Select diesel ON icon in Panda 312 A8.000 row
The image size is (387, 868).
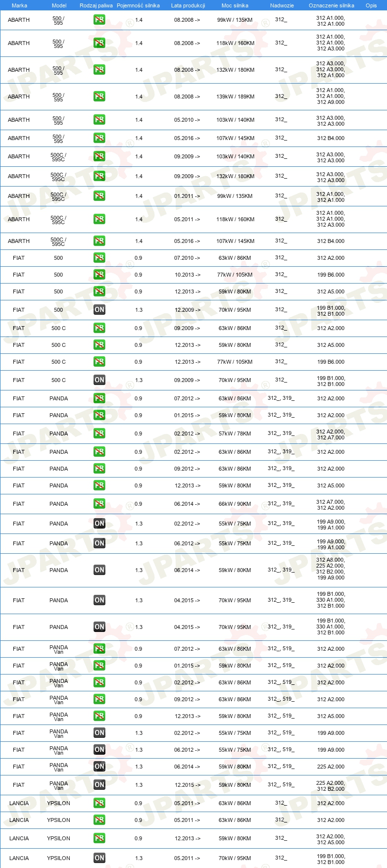click(99, 570)
